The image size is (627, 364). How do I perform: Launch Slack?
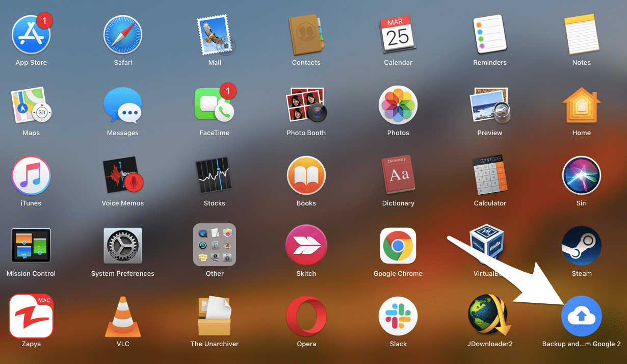tap(398, 316)
